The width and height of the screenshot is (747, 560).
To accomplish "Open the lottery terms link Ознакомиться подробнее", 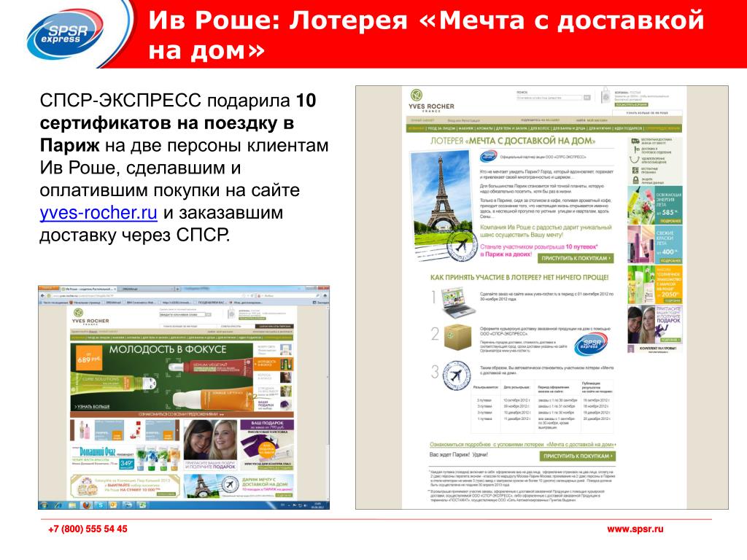I will click(x=522, y=444).
